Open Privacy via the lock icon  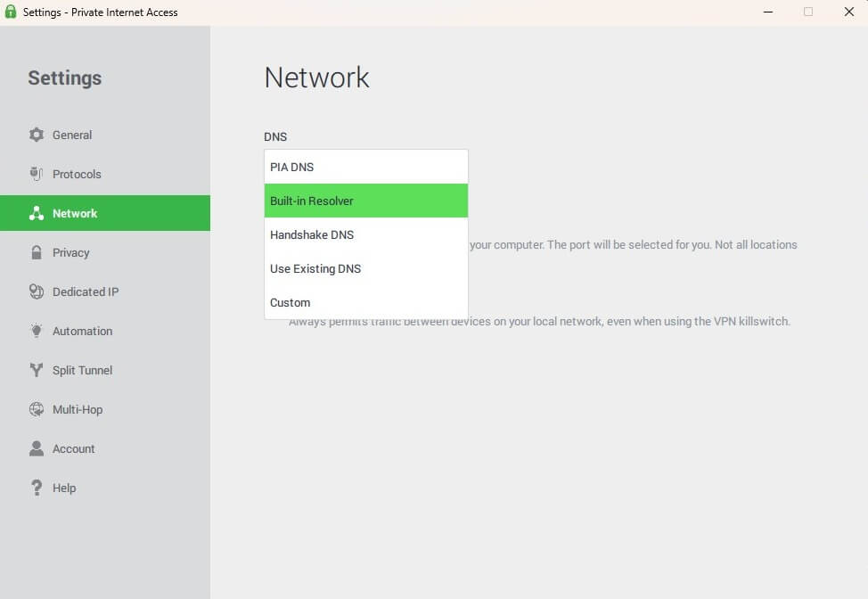pyautogui.click(x=36, y=252)
